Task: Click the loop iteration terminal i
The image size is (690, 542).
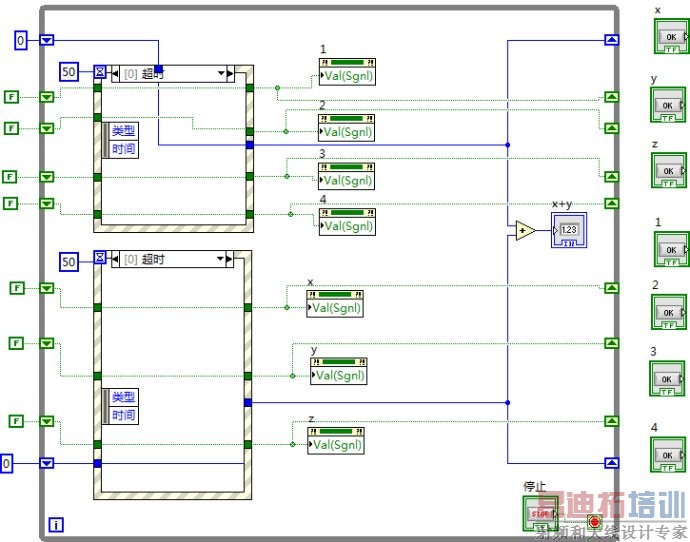Action: click(x=56, y=525)
